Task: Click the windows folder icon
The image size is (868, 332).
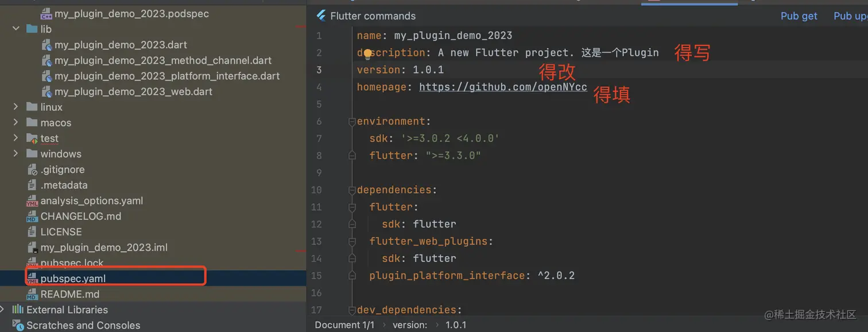Action: [32, 154]
